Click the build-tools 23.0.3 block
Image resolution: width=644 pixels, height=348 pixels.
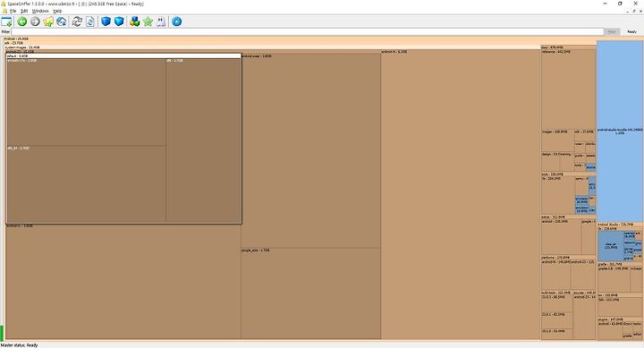pos(556,303)
